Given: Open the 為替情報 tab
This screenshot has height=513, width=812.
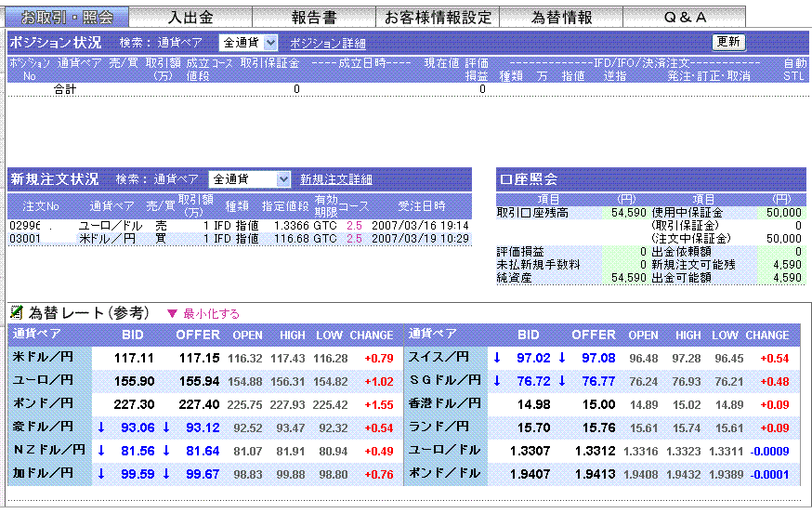Looking at the screenshot, I should pos(561,17).
